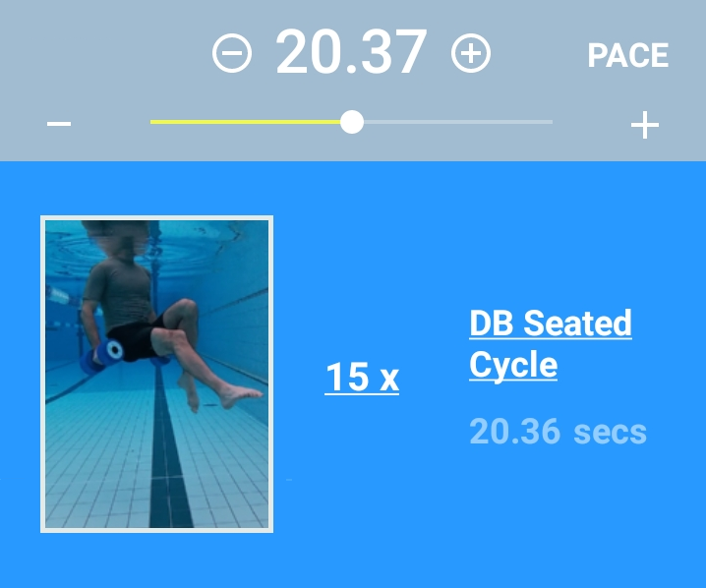Open the underwater exercise thumbnail
This screenshot has width=706, height=588.
click(x=156, y=374)
